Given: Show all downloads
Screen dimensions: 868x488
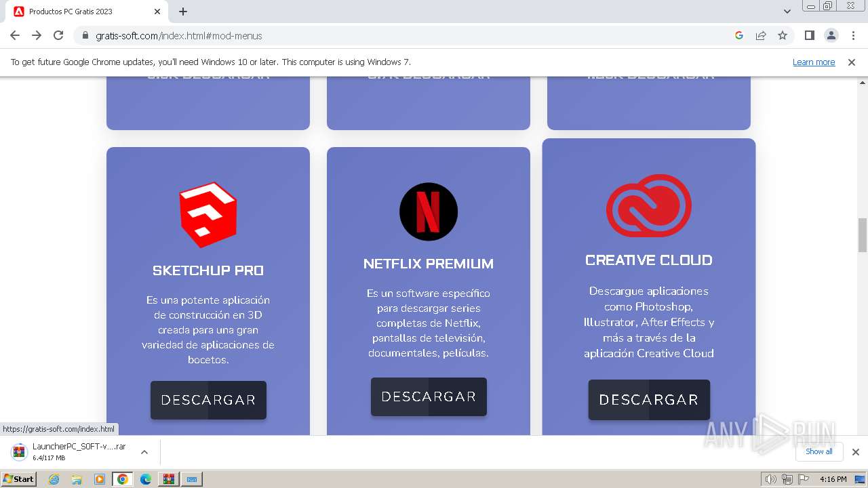Looking at the screenshot, I should point(819,451).
